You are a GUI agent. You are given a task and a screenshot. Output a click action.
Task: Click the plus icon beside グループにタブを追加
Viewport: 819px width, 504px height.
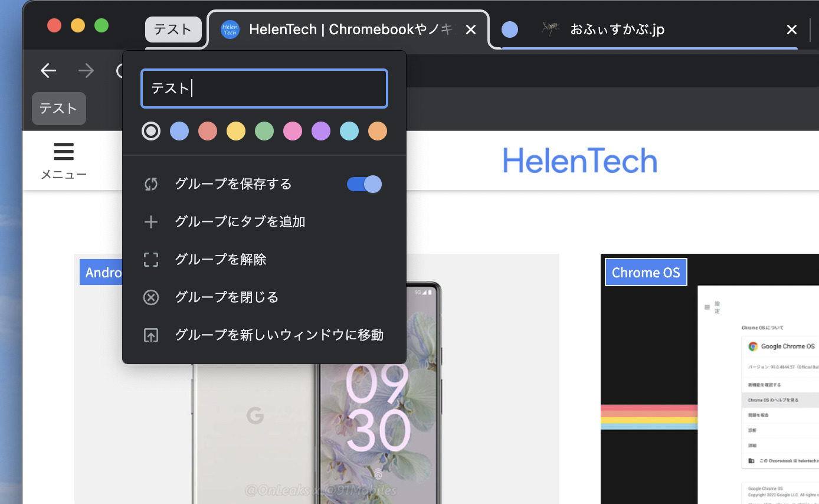(x=151, y=222)
